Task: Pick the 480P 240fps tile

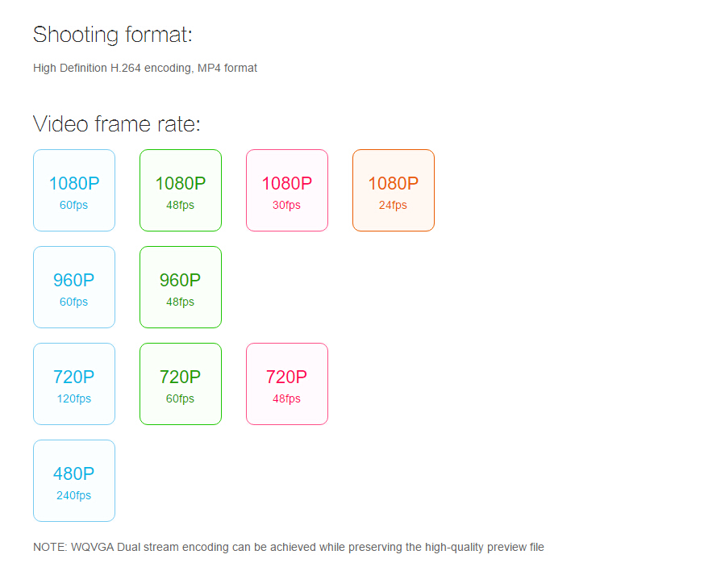Action: [74, 480]
